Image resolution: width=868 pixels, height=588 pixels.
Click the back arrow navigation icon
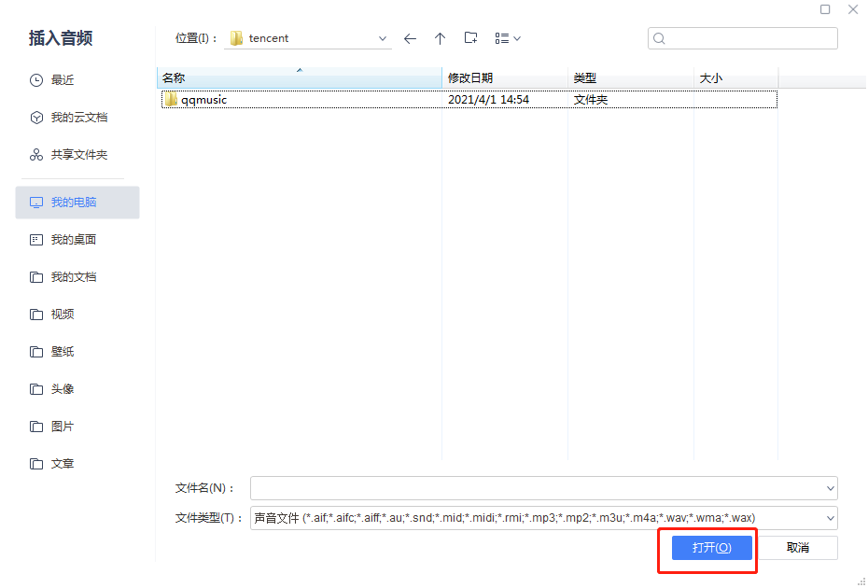pyautogui.click(x=410, y=38)
